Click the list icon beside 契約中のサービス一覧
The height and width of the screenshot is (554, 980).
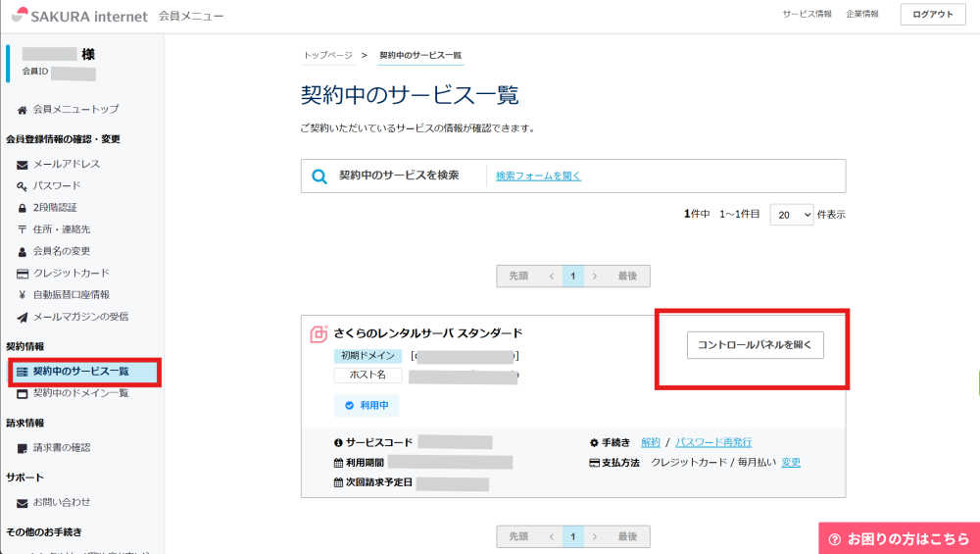tap(22, 372)
